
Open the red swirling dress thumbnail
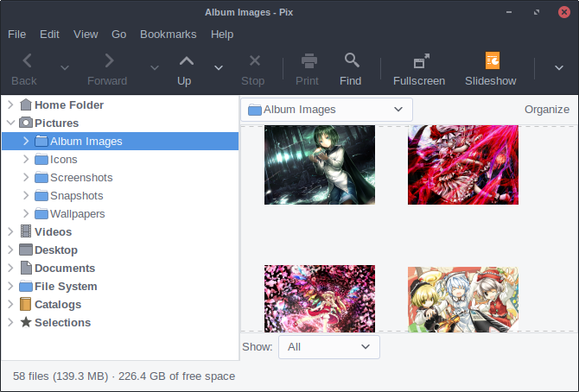coord(463,165)
